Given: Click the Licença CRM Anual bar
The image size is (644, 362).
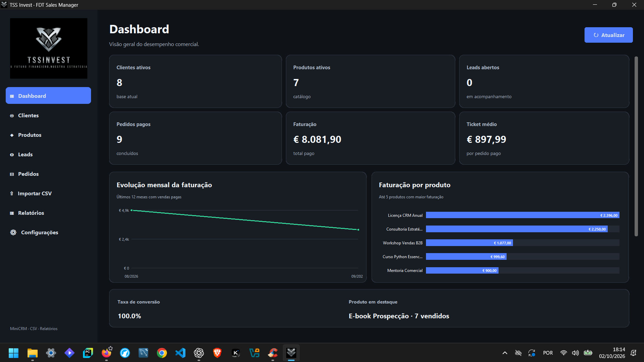Looking at the screenshot, I should (x=522, y=215).
